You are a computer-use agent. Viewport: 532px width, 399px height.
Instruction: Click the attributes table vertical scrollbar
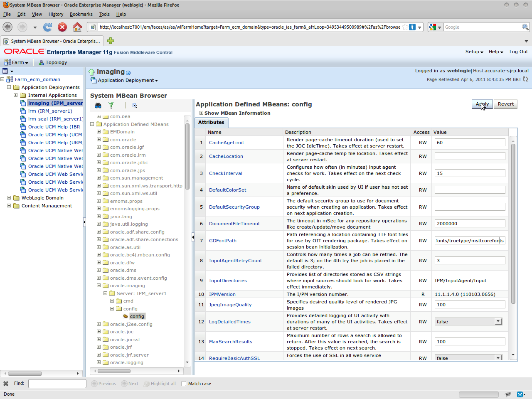click(x=513, y=224)
